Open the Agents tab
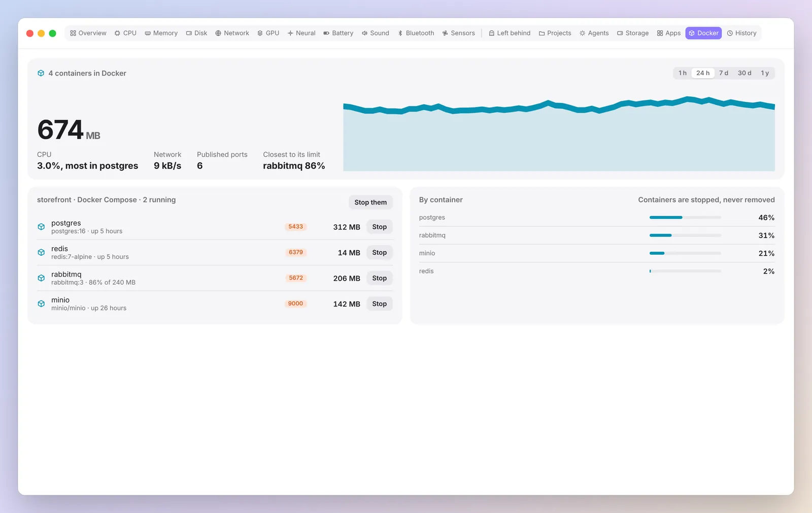 click(x=594, y=33)
